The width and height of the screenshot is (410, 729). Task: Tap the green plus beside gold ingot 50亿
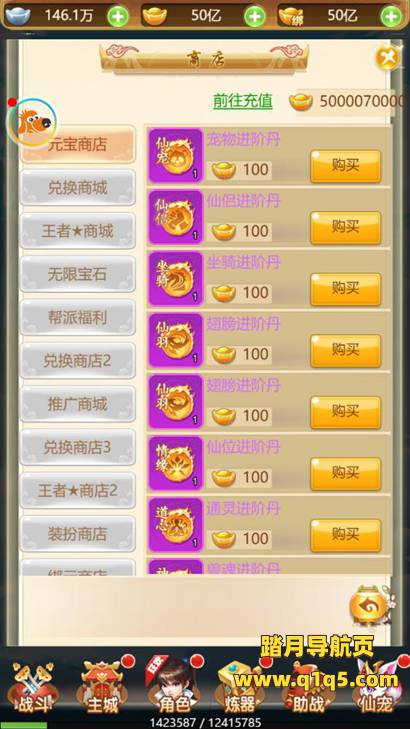pos(255,17)
